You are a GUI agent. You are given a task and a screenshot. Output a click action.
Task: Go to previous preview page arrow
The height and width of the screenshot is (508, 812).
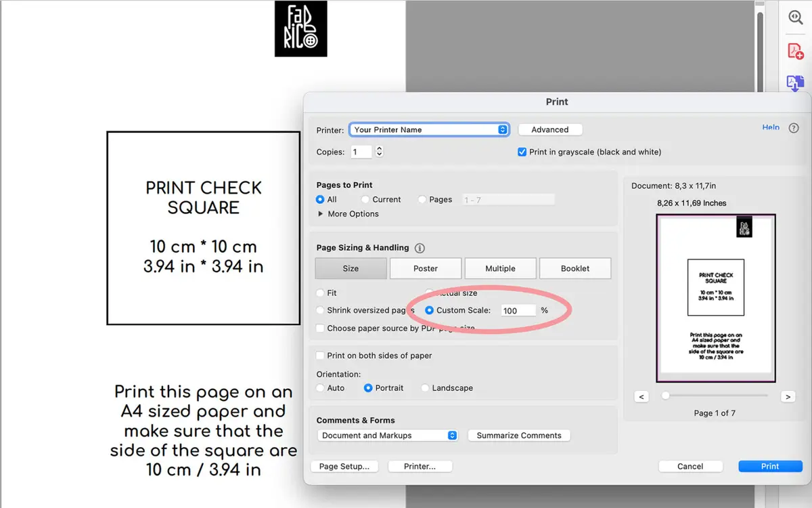[x=642, y=396]
